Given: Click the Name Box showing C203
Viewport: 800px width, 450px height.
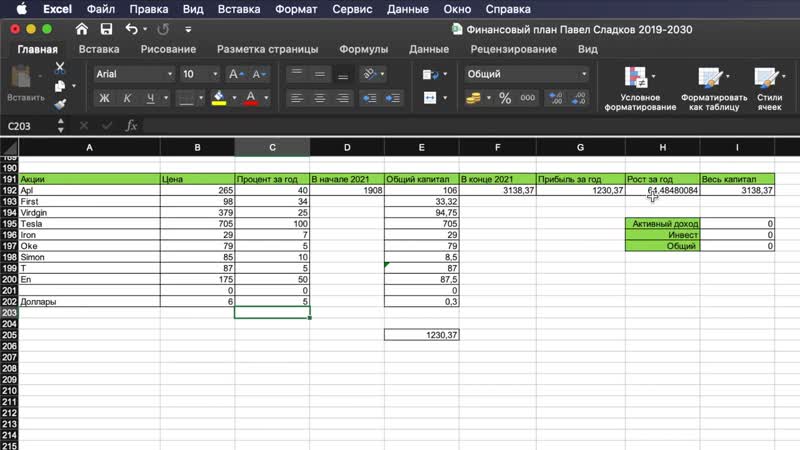Looking at the screenshot, I should coord(30,126).
